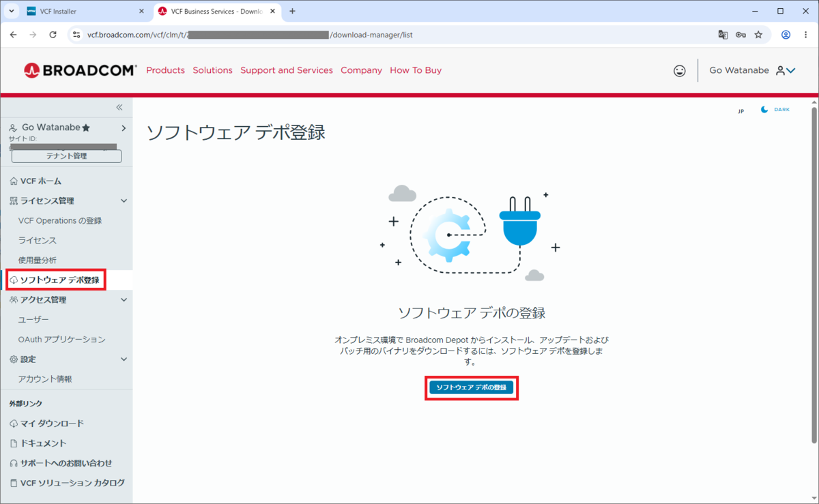This screenshot has width=819, height=504.
Task: Open ユーザー under access management
Action: (x=33, y=320)
